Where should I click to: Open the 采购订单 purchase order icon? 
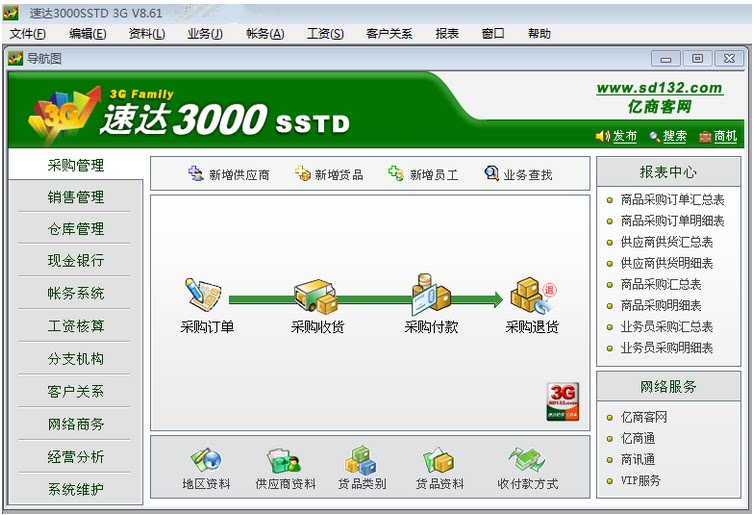click(203, 293)
